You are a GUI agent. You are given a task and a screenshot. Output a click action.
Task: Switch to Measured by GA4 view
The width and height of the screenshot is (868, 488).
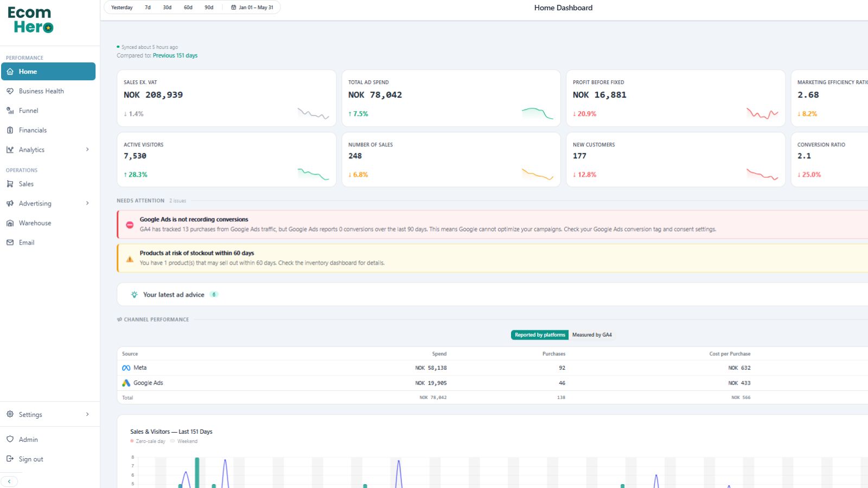(592, 335)
